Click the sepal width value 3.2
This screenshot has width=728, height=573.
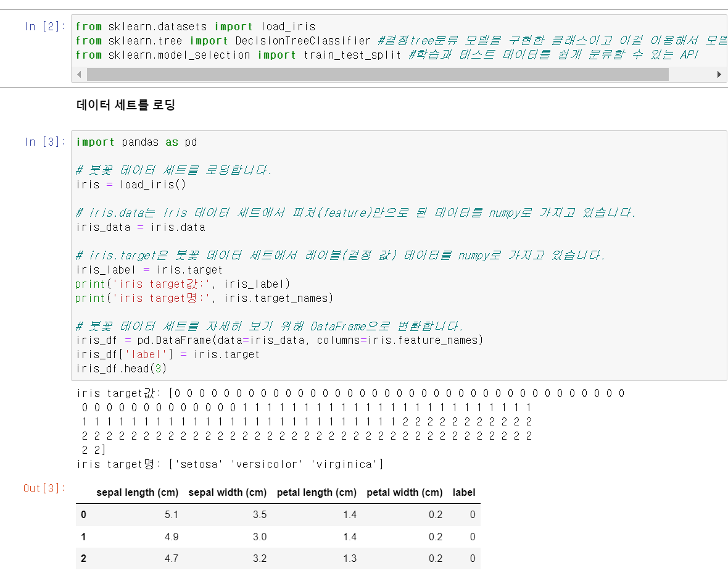pyautogui.click(x=260, y=558)
